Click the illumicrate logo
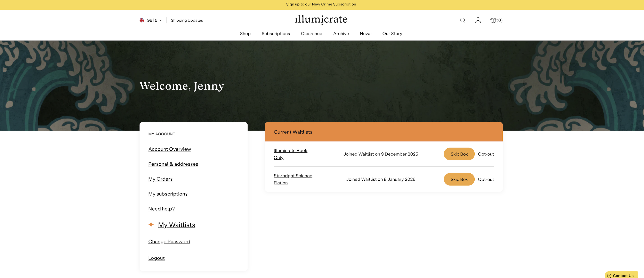 321,20
